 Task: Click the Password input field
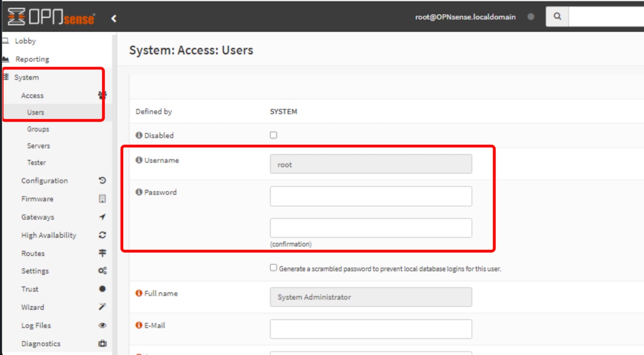(x=371, y=196)
